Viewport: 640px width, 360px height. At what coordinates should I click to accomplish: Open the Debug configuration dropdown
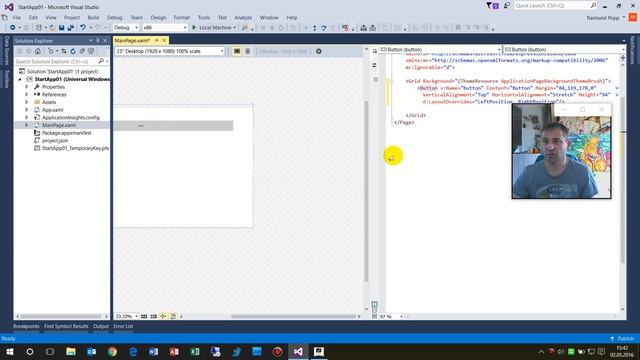point(126,28)
